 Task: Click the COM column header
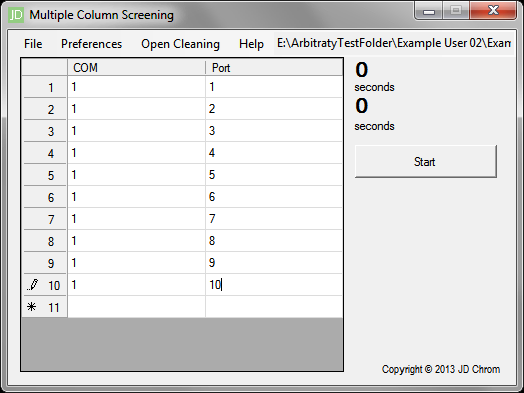(x=136, y=68)
